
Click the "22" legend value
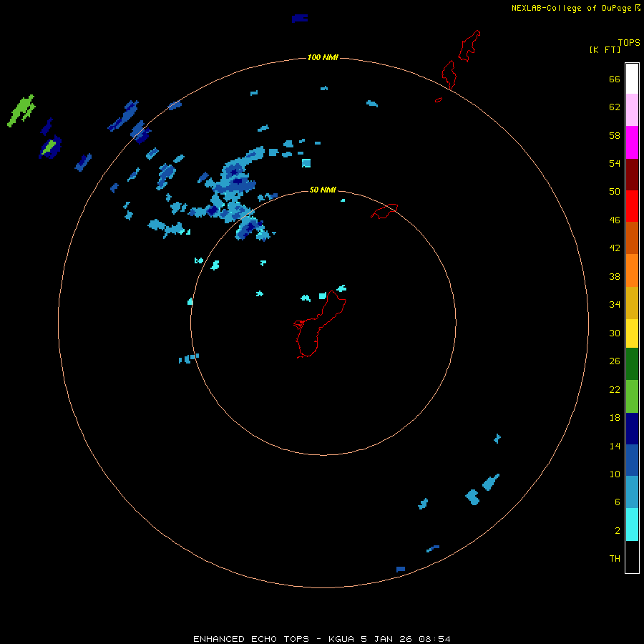[x=615, y=390]
